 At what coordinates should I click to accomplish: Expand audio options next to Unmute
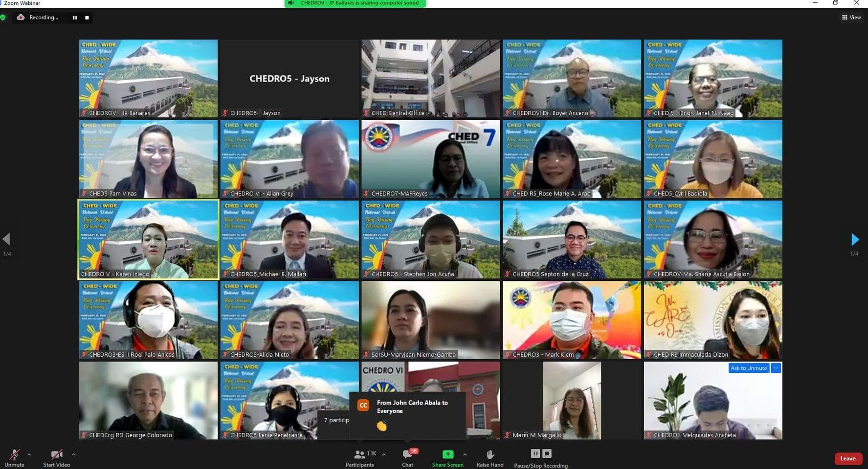point(29,454)
